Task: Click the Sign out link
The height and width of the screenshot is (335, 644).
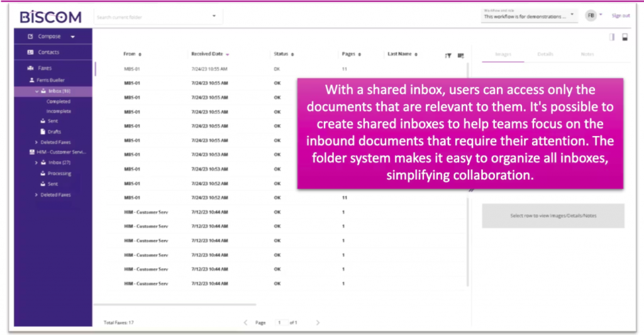Action: (621, 16)
